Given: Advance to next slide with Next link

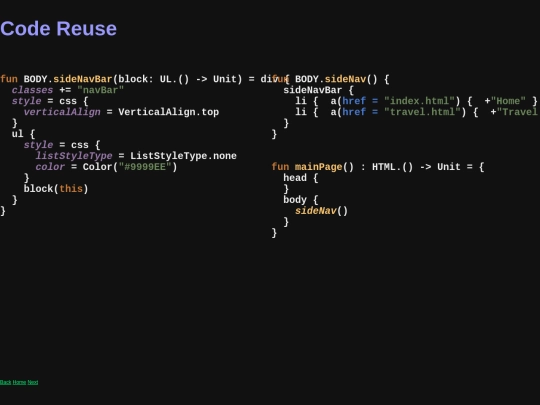Looking at the screenshot, I should point(33,382).
